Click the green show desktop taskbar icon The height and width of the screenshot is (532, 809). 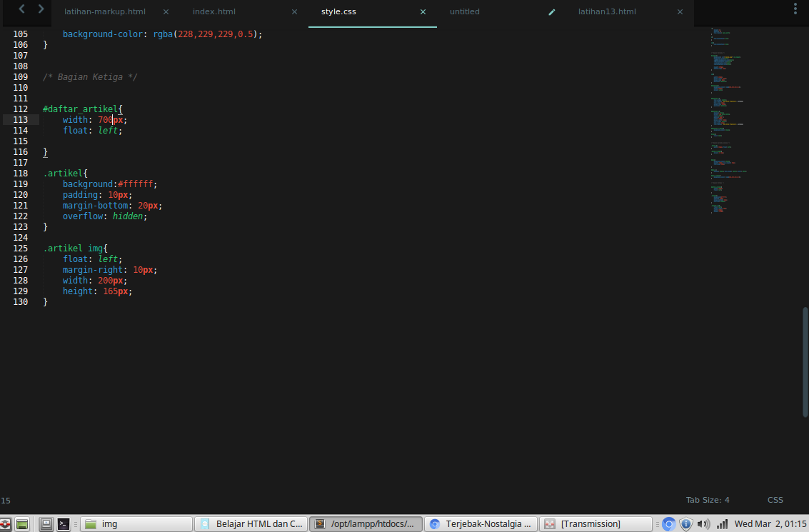21,524
